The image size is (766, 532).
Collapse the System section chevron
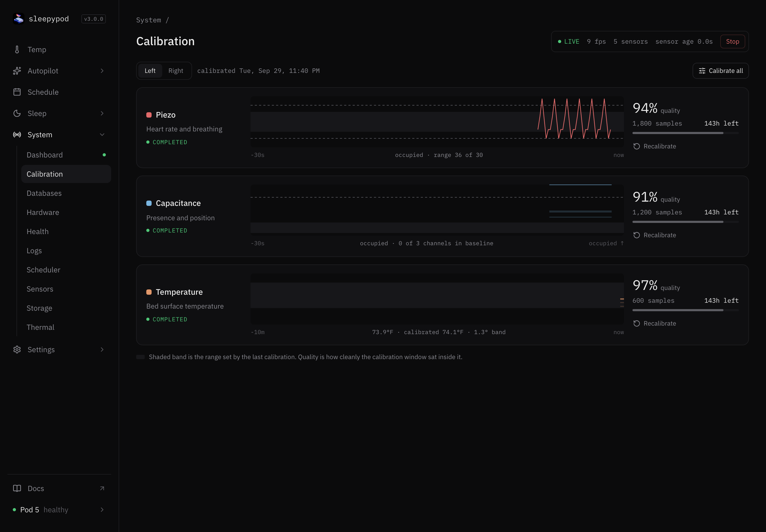[102, 135]
